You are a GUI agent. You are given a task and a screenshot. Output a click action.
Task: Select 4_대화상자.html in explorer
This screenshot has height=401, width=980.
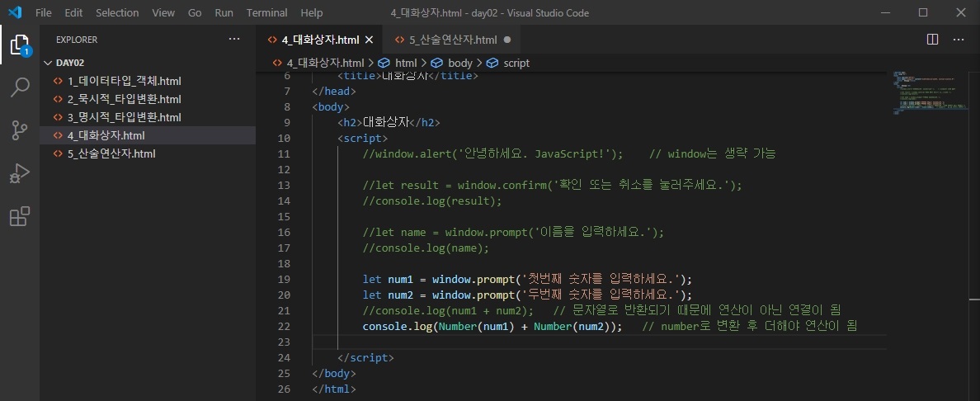pos(148,135)
